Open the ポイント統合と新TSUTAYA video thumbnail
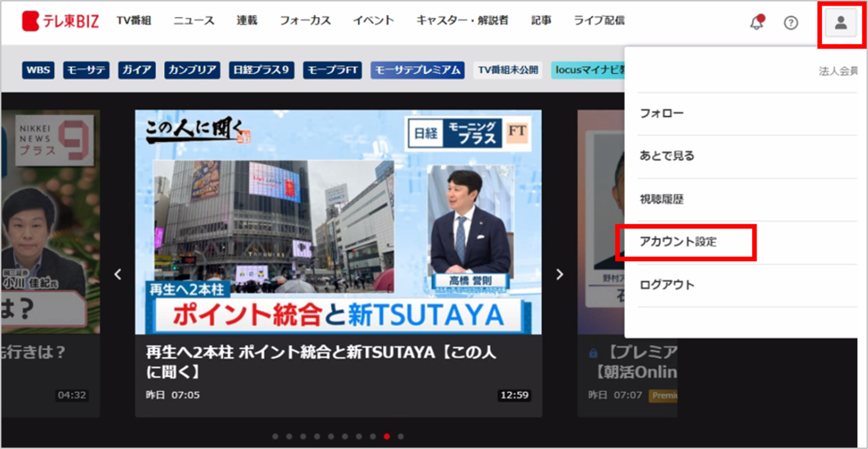Screen dimensions: 868x449 (338, 222)
